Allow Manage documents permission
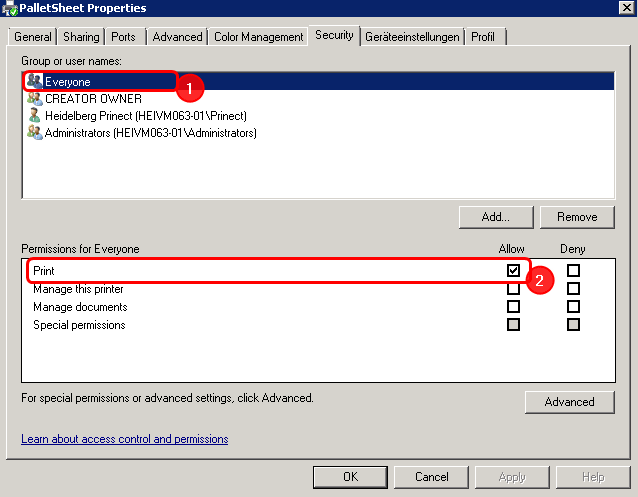638x497 pixels. point(513,307)
